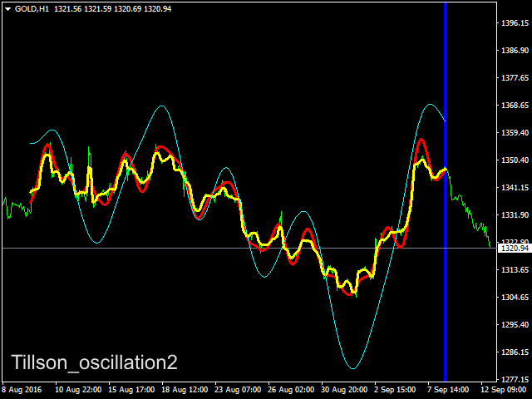Pick the 1341.15 price scale value
The width and height of the screenshot is (532, 399).
pos(515,188)
